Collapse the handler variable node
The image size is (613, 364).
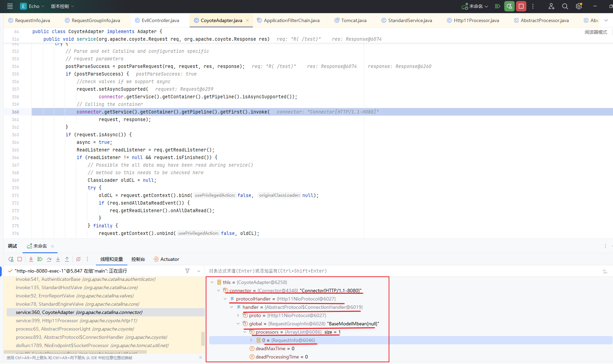coord(232,307)
